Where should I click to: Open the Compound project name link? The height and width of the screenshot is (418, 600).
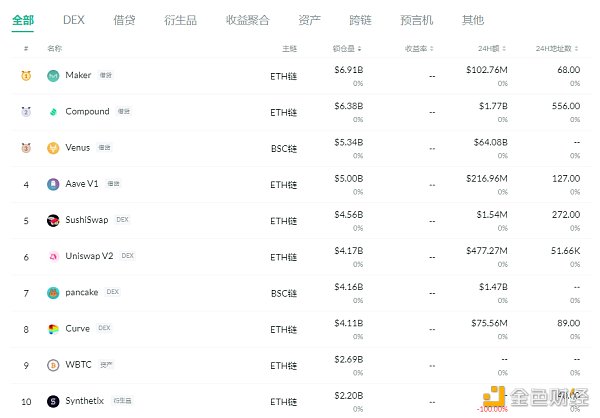coord(87,112)
